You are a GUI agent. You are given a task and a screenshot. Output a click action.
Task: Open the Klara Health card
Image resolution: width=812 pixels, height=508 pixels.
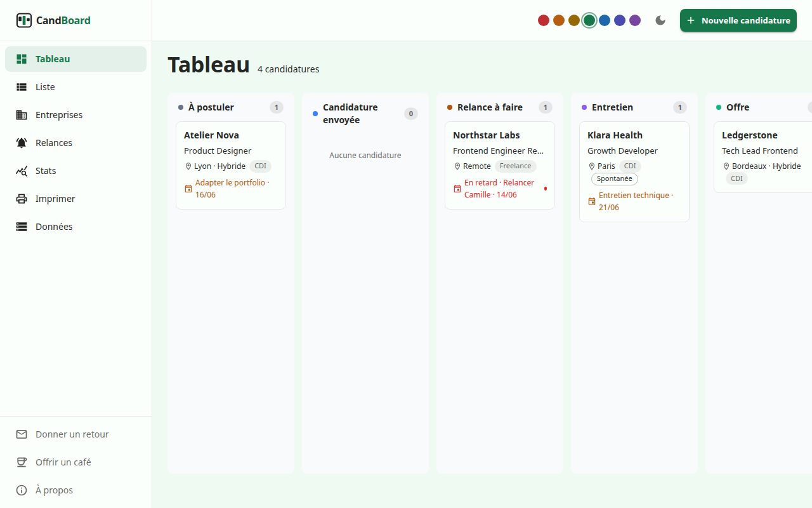(634, 171)
